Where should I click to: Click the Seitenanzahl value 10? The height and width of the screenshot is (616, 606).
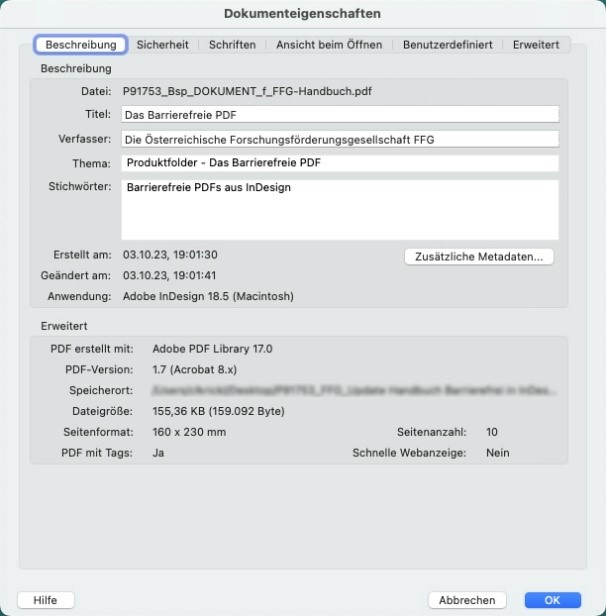pos(492,432)
